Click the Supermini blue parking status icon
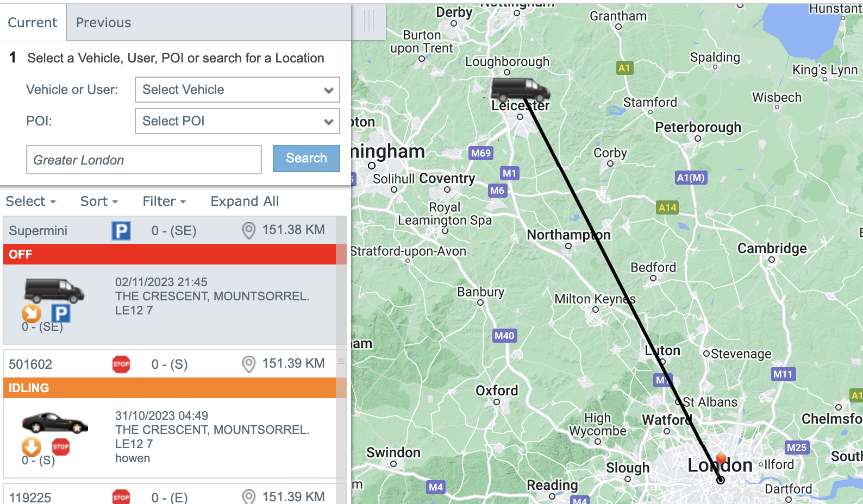Screen dimensions: 863x504 [x=121, y=231]
